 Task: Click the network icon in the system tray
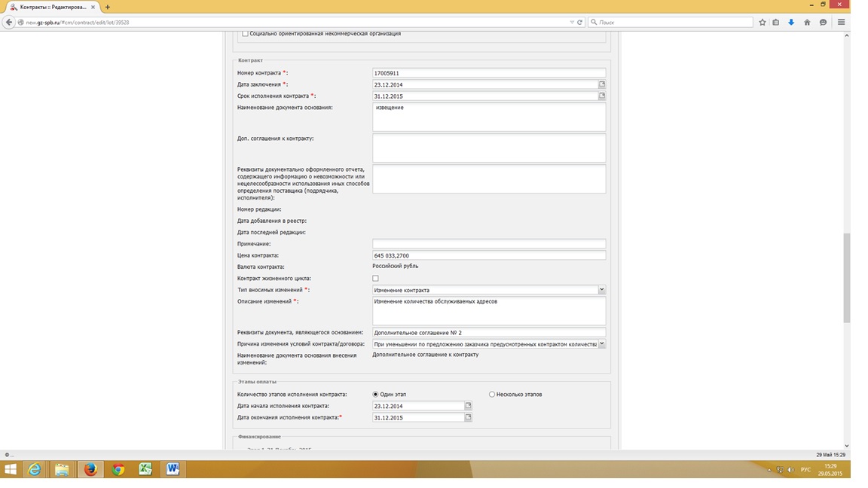point(779,470)
